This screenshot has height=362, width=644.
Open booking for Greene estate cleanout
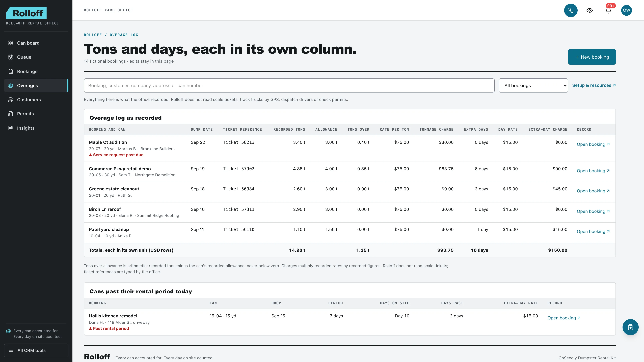pos(593,191)
